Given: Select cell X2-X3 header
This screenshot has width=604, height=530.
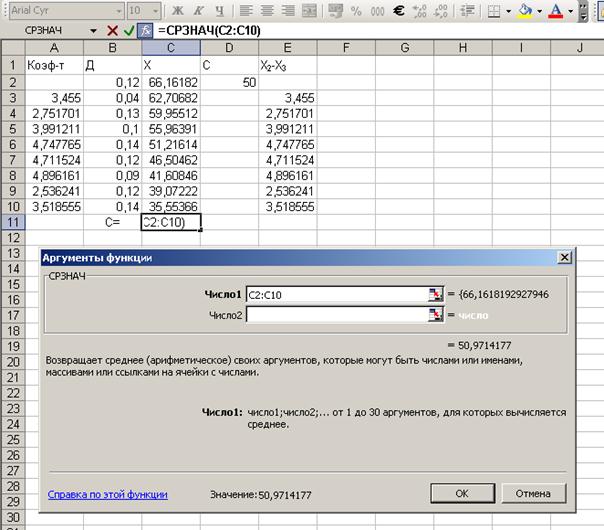Looking at the screenshot, I should [288, 65].
